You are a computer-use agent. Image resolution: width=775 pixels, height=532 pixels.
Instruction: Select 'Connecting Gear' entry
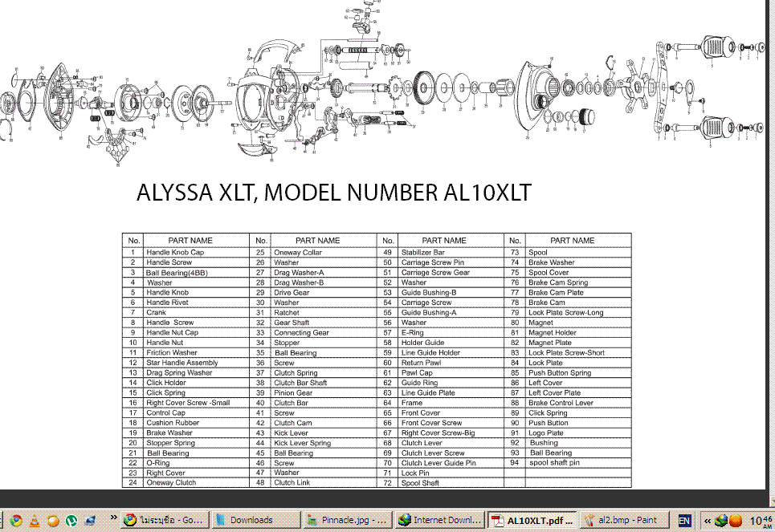[x=301, y=332]
